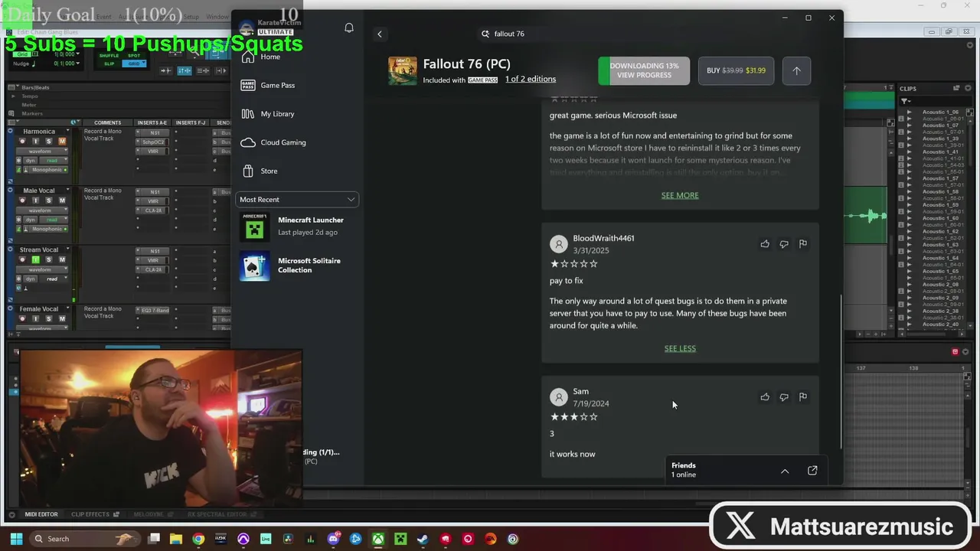Record-enable the Harmonica track

(22, 142)
